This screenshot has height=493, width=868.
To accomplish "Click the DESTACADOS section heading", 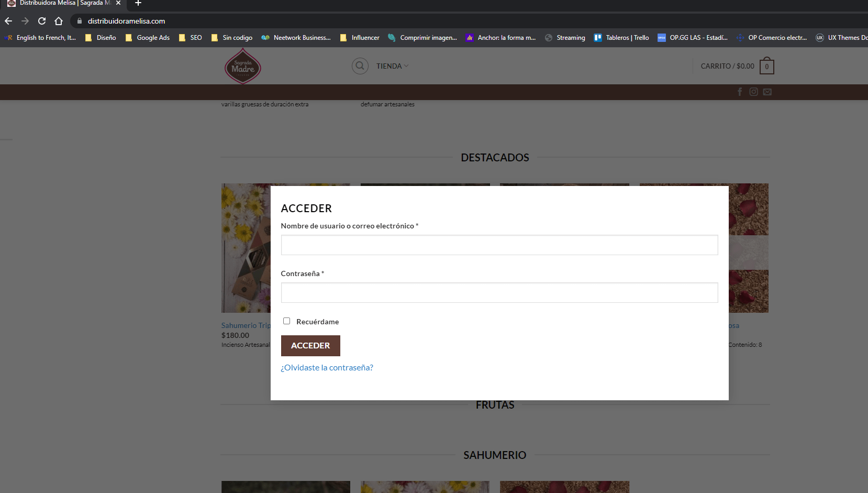I will (495, 158).
